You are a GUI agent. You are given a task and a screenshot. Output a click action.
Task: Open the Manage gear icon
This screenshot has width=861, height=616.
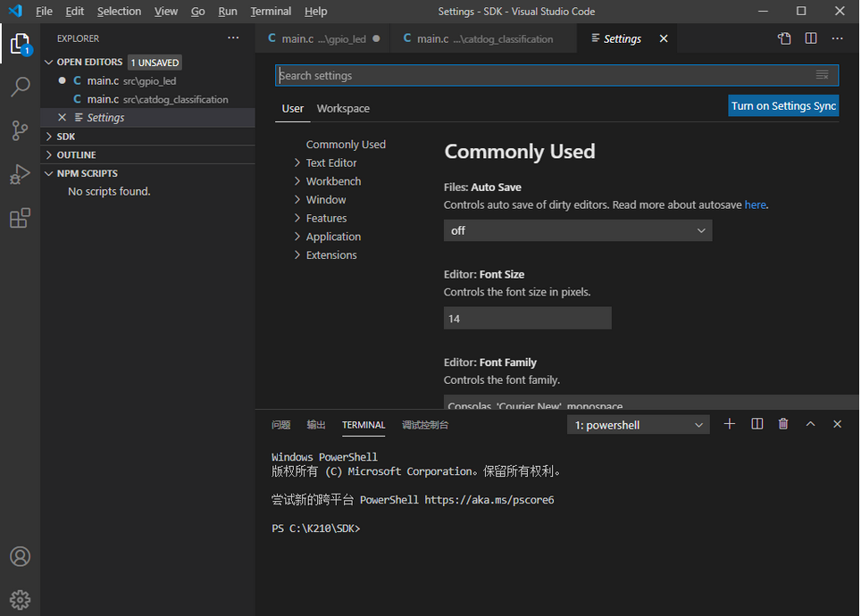tap(21, 600)
